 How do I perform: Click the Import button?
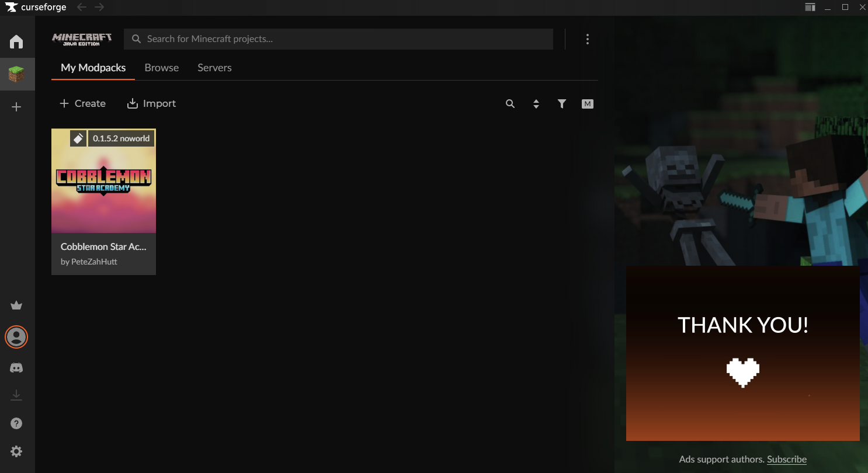[151, 103]
